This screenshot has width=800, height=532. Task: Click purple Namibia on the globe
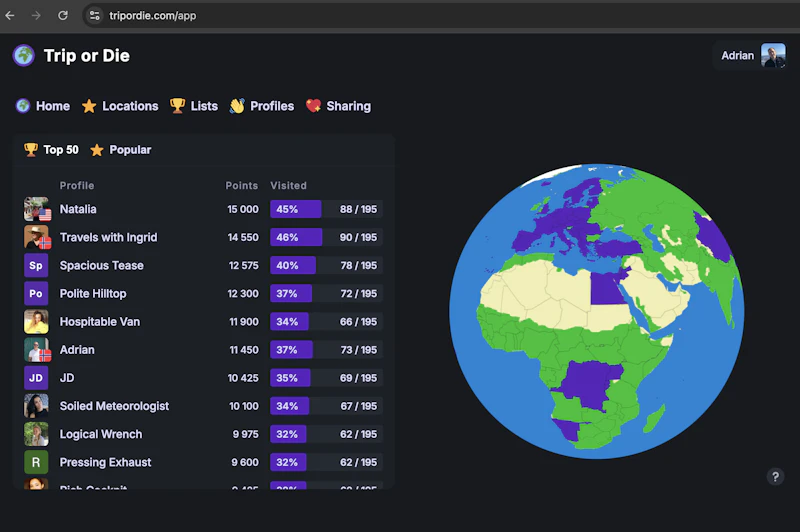click(567, 429)
